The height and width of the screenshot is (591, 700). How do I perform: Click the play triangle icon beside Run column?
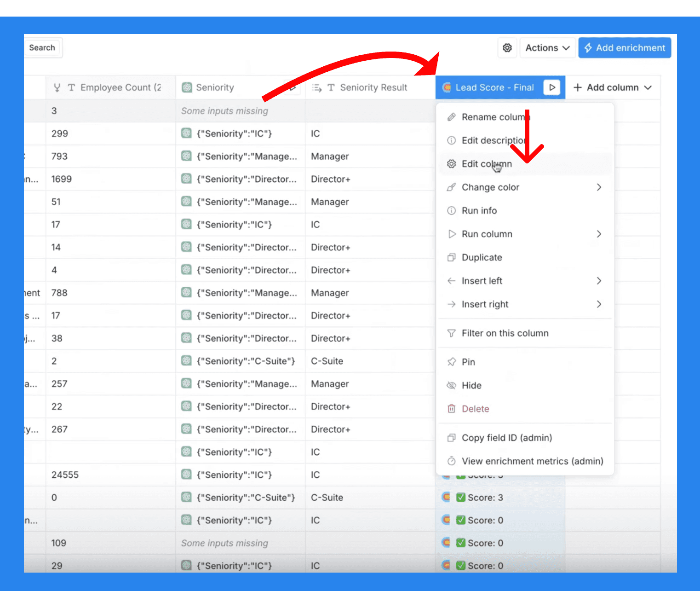coord(452,234)
